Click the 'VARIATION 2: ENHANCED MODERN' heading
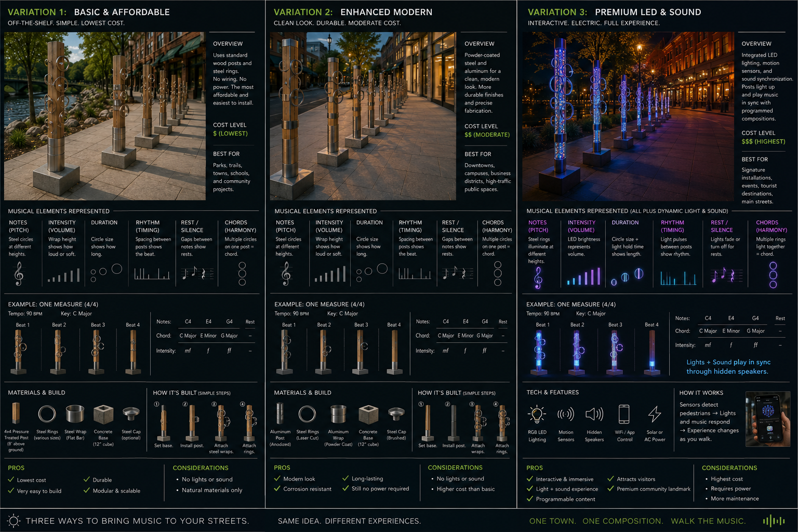Viewport: 798px width, 532px height. tap(353, 12)
